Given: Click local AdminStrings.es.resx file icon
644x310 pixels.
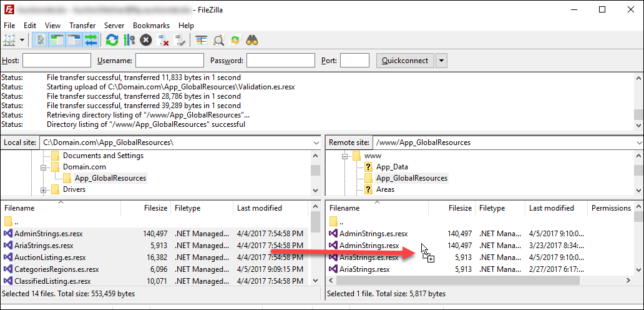Looking at the screenshot, I should pyautogui.click(x=8, y=234).
